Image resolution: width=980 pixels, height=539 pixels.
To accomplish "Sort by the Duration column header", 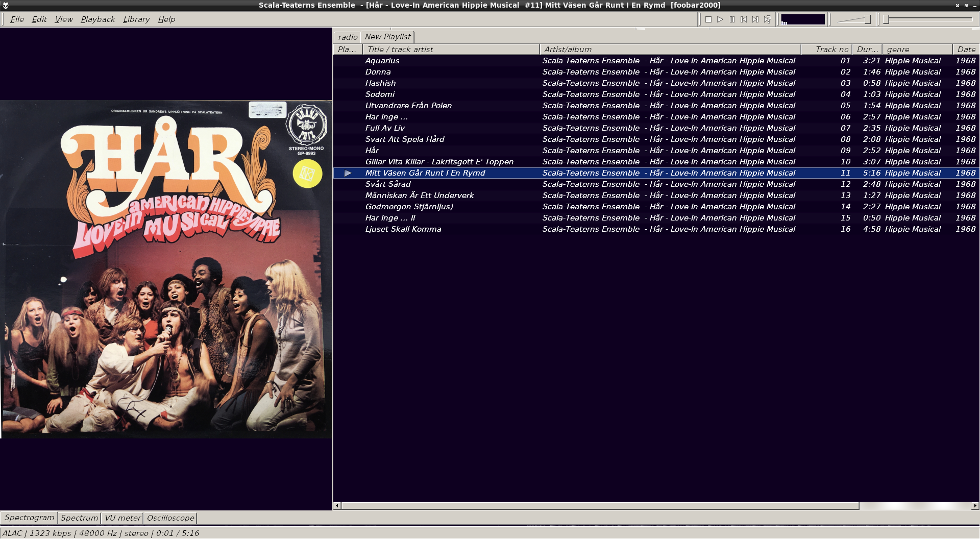I will click(867, 50).
